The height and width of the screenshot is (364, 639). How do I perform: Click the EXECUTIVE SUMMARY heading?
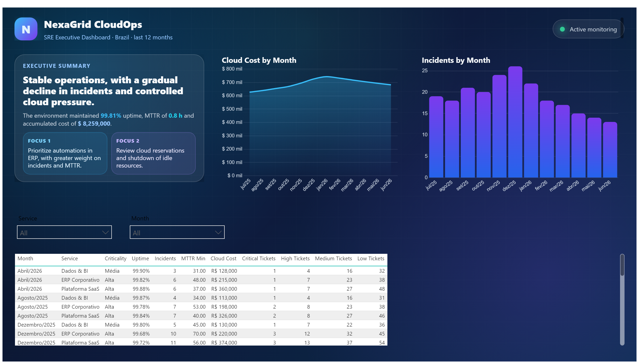[x=57, y=66]
